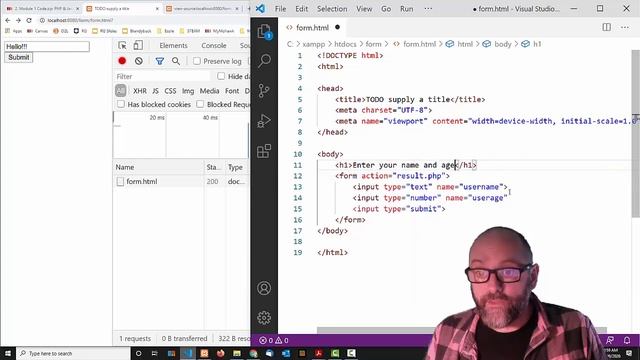Click the body breadcrumb segment
Screen dimensions: 640x360
[x=502, y=44]
